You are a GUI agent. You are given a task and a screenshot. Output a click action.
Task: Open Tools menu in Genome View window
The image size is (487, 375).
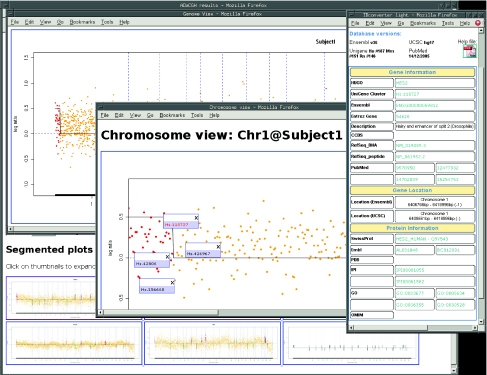point(107,22)
